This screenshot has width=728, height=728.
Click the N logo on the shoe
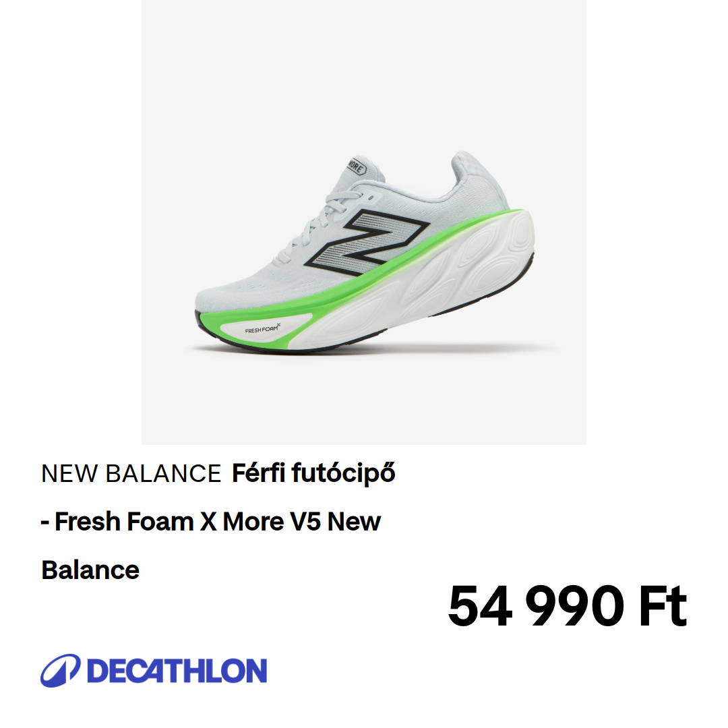click(x=367, y=243)
